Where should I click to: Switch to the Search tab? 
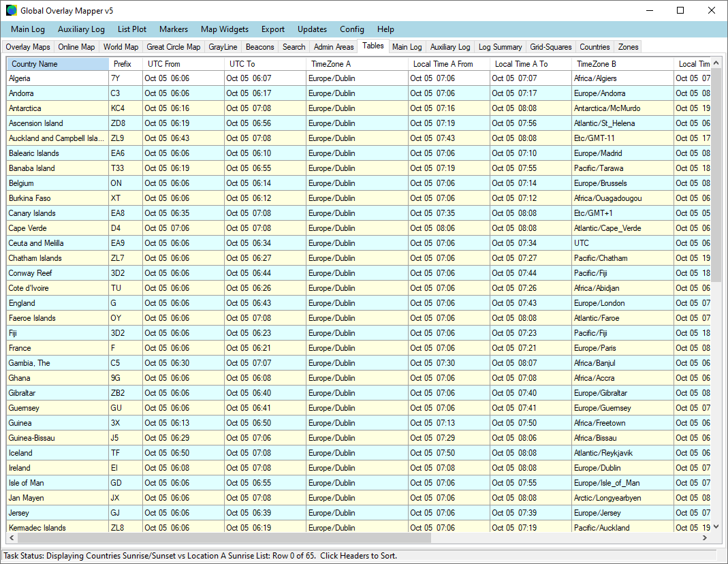tap(294, 47)
